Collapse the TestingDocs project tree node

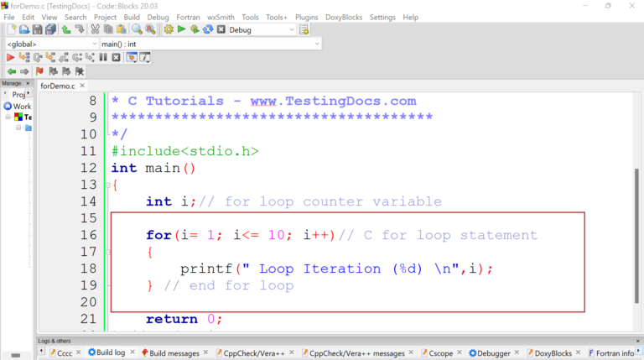(8, 117)
